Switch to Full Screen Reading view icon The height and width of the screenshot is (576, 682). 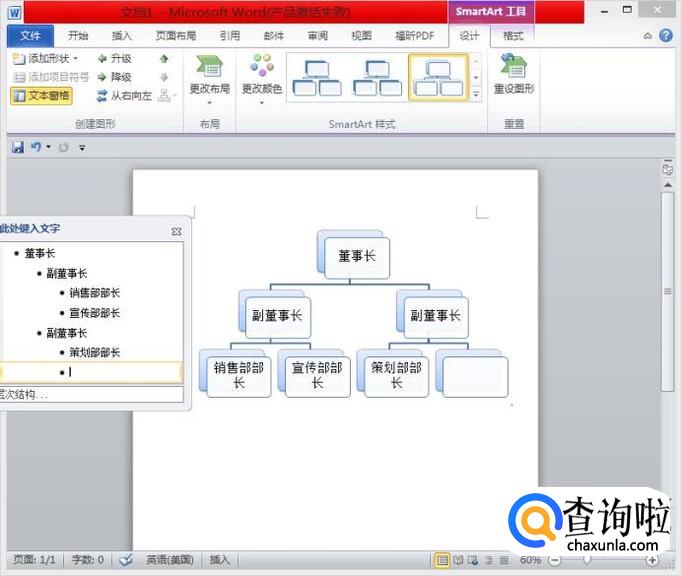coord(458,560)
